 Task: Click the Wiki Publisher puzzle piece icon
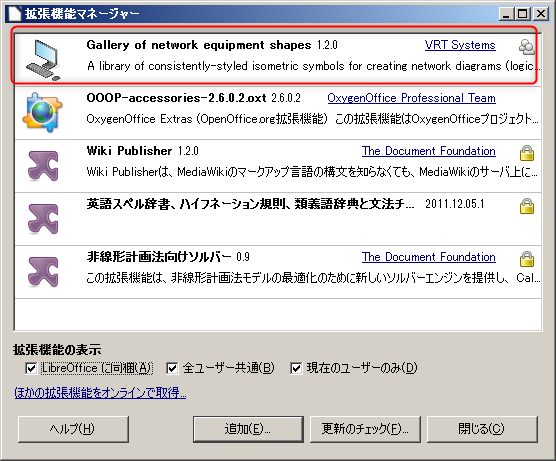pyautogui.click(x=43, y=166)
